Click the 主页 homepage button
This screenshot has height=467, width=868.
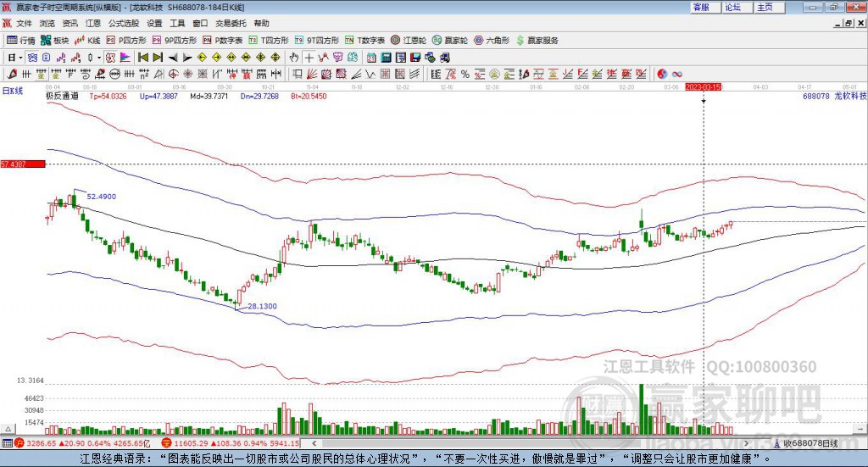[770, 7]
